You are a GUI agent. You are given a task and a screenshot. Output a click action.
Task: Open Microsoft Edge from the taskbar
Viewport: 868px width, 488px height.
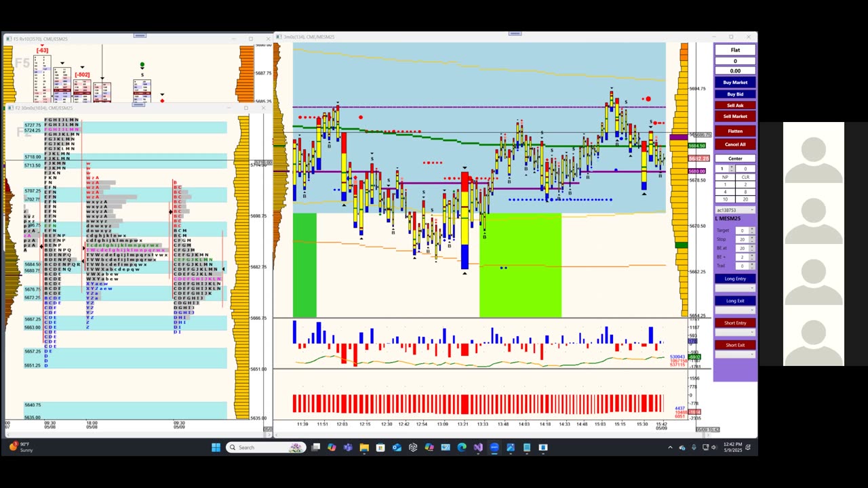pos(462,447)
